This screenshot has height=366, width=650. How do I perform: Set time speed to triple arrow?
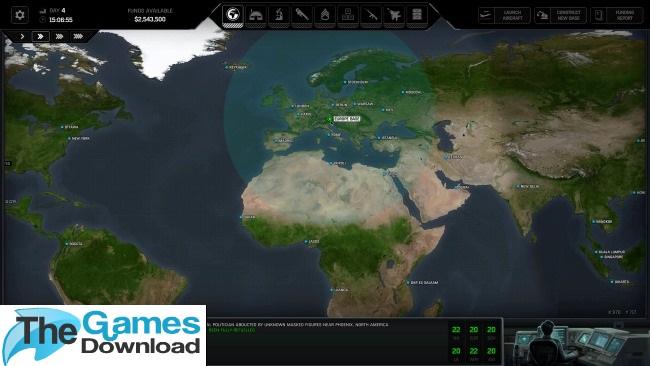(59, 36)
